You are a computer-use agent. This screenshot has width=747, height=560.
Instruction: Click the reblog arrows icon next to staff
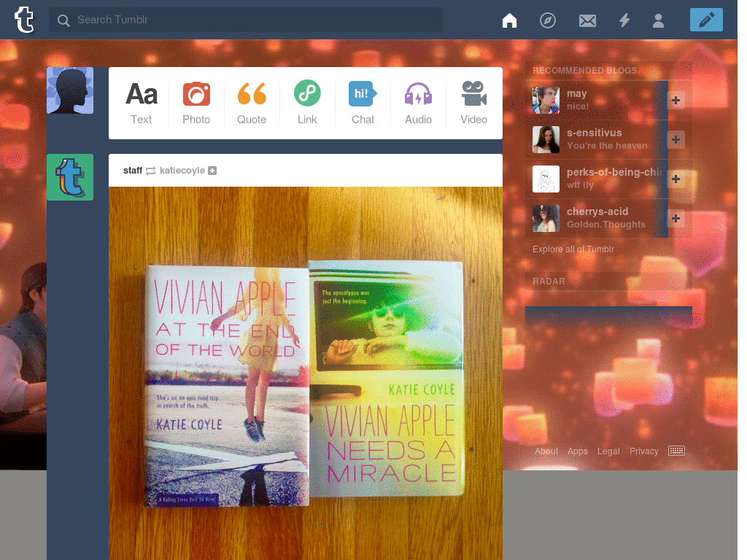click(x=150, y=171)
